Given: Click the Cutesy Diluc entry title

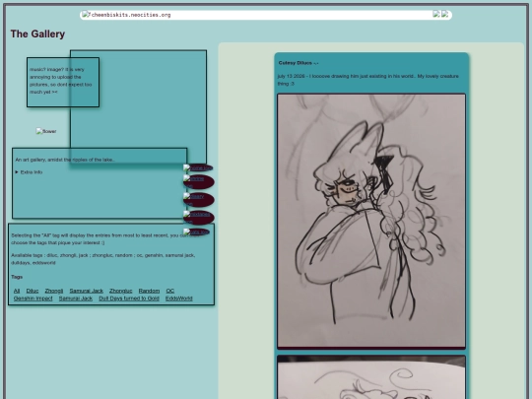Looking at the screenshot, I should point(299,63).
